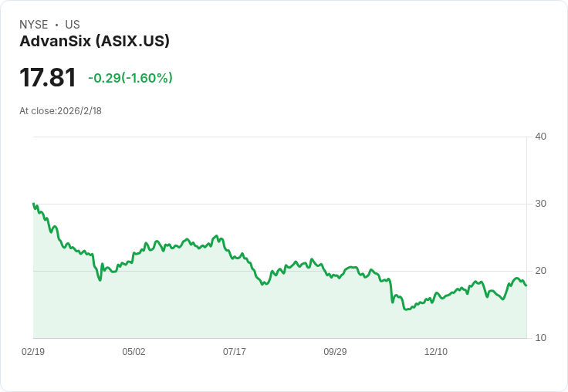The height and width of the screenshot is (392, 568).
Task: Select the 30 y-axis label
Action: click(540, 204)
